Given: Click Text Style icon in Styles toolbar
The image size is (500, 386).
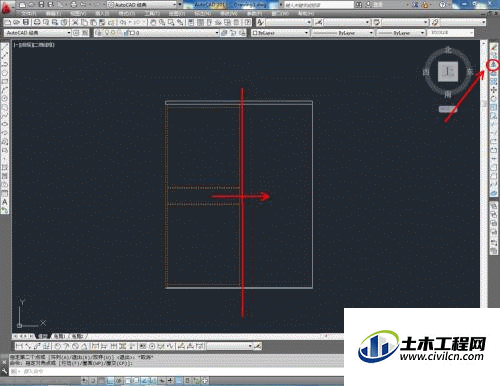Looking at the screenshot, I should pyautogui.click(x=260, y=22).
